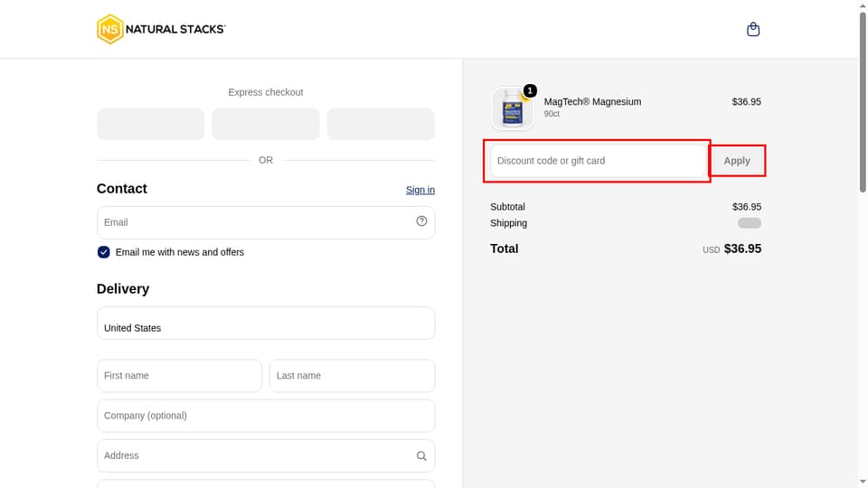Click the Sign in link

(420, 190)
